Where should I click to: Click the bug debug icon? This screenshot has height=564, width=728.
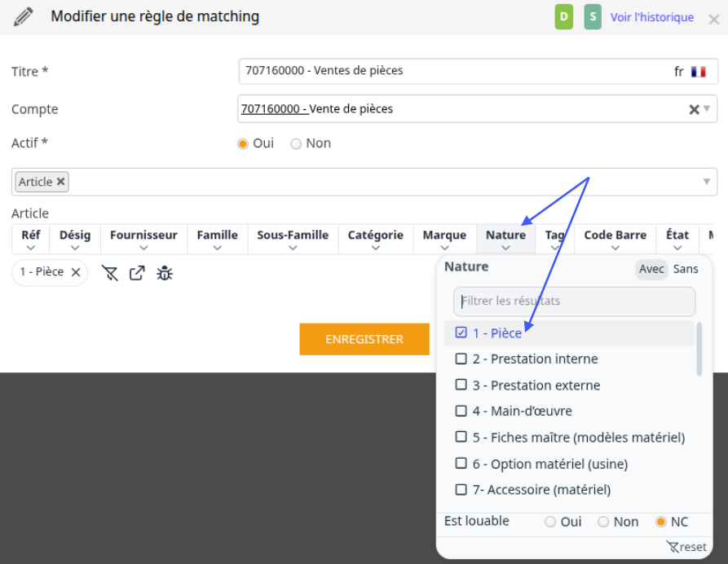coord(165,273)
